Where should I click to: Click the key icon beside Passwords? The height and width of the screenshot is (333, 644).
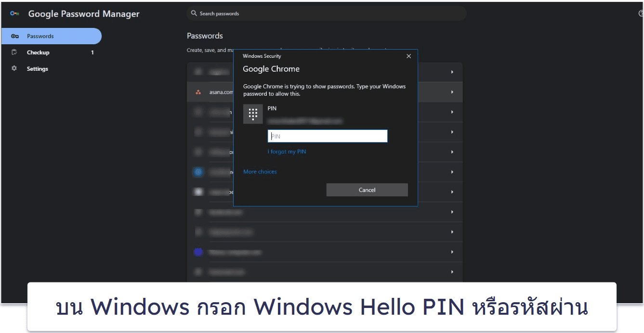point(15,36)
